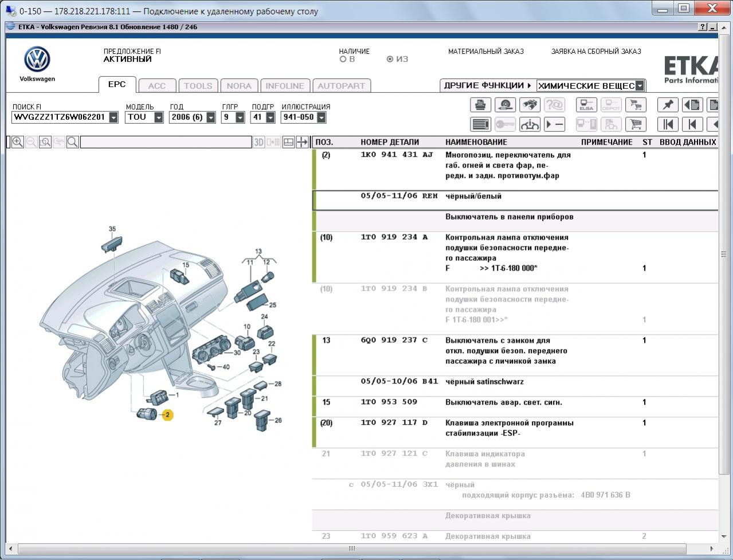Expand the ГЛГР dropdown showing 9
733x560 pixels.
pos(240,118)
